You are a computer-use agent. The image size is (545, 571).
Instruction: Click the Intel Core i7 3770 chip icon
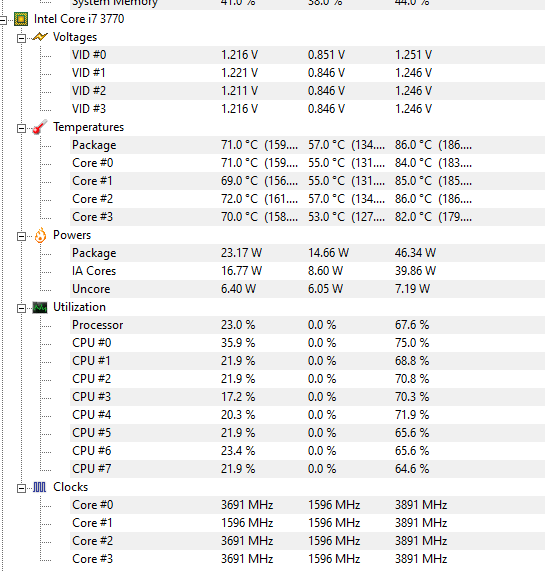(21, 19)
